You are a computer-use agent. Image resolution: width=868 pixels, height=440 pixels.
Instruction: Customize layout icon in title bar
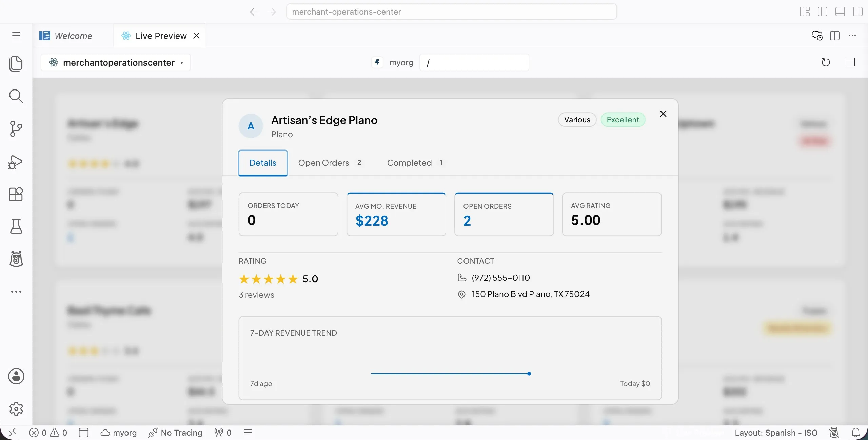tap(805, 12)
